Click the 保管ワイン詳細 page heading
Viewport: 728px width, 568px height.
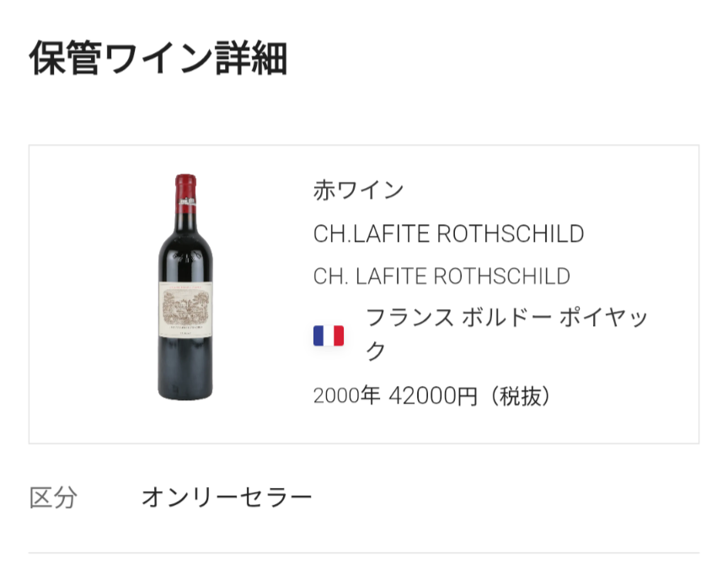[x=158, y=59]
